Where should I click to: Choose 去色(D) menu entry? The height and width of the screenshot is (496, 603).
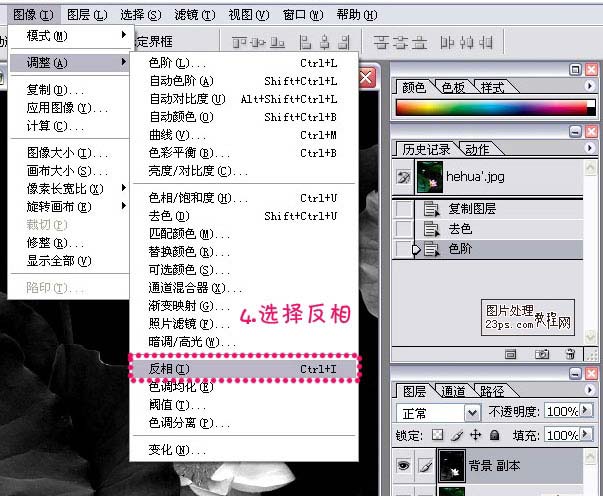pyautogui.click(x=244, y=216)
